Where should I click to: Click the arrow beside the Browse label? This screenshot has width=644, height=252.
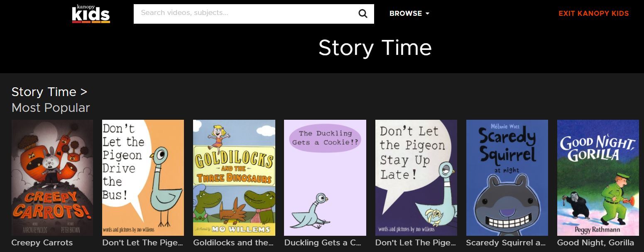(428, 14)
